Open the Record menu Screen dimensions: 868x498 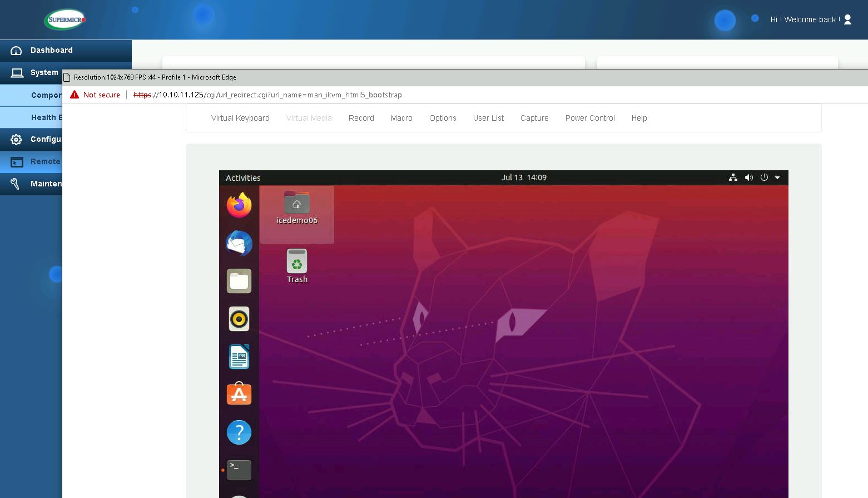[361, 118]
